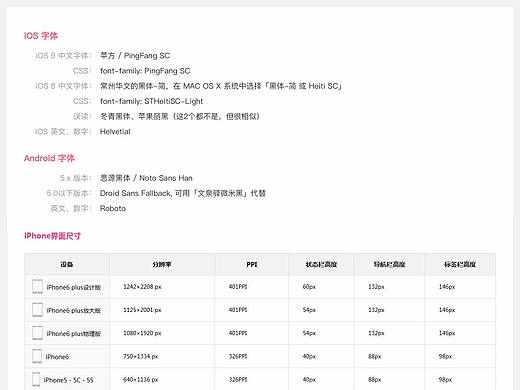Click the iPhone6 plus物理版 device name
Viewport: 520px width, 390px height.
click(74, 334)
